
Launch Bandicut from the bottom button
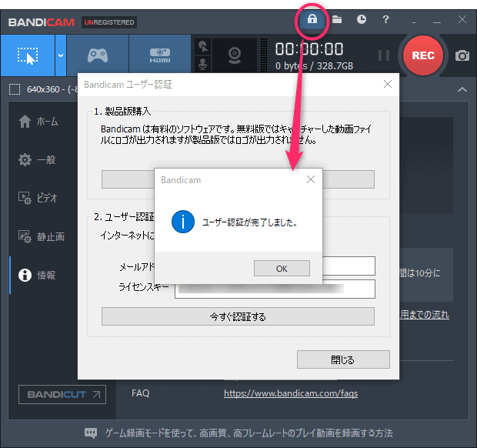[x=62, y=395]
